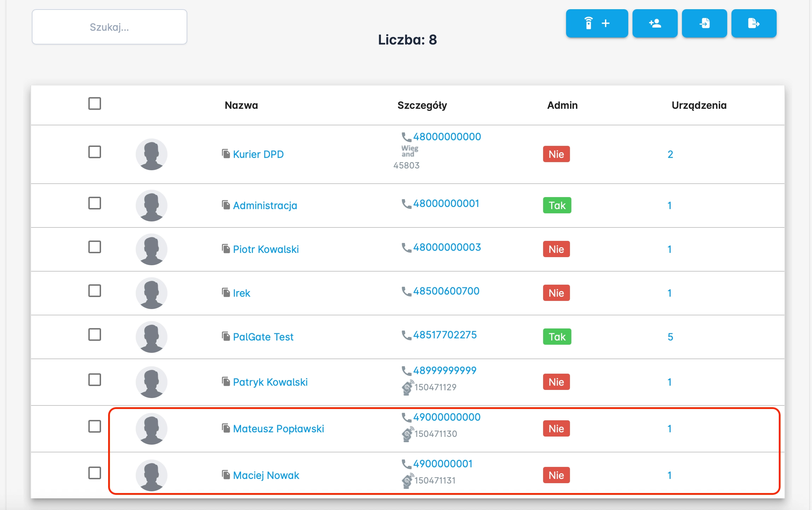Click phone number 4900000001
Image resolution: width=812 pixels, height=510 pixels.
point(443,464)
